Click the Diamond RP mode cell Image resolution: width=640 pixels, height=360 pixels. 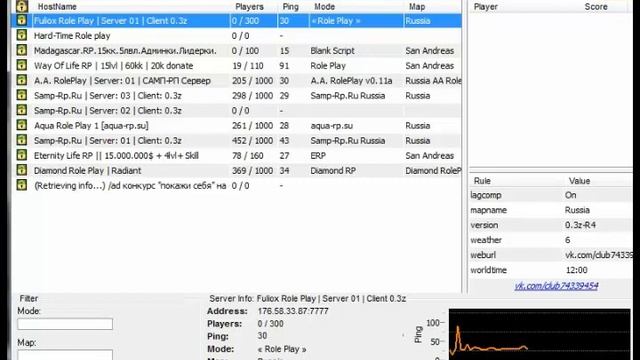pyautogui.click(x=333, y=171)
